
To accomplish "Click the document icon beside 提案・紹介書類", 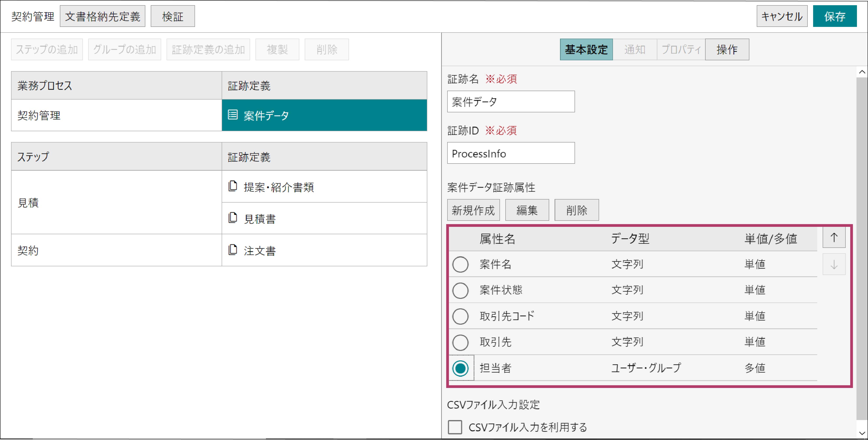I will point(233,186).
